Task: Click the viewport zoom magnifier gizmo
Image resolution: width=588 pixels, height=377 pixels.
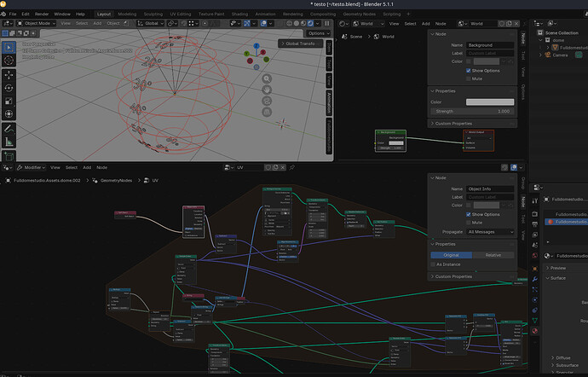Action: (x=267, y=78)
